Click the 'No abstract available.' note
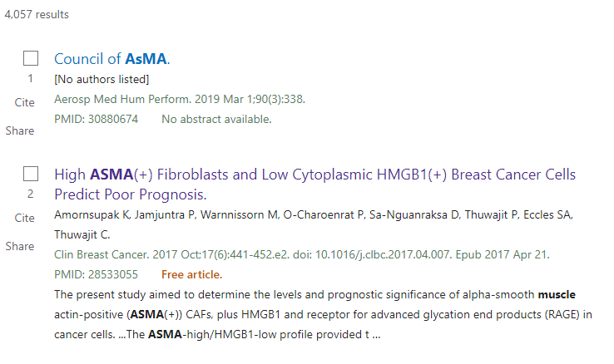This screenshot has height=364, width=614. [x=216, y=119]
